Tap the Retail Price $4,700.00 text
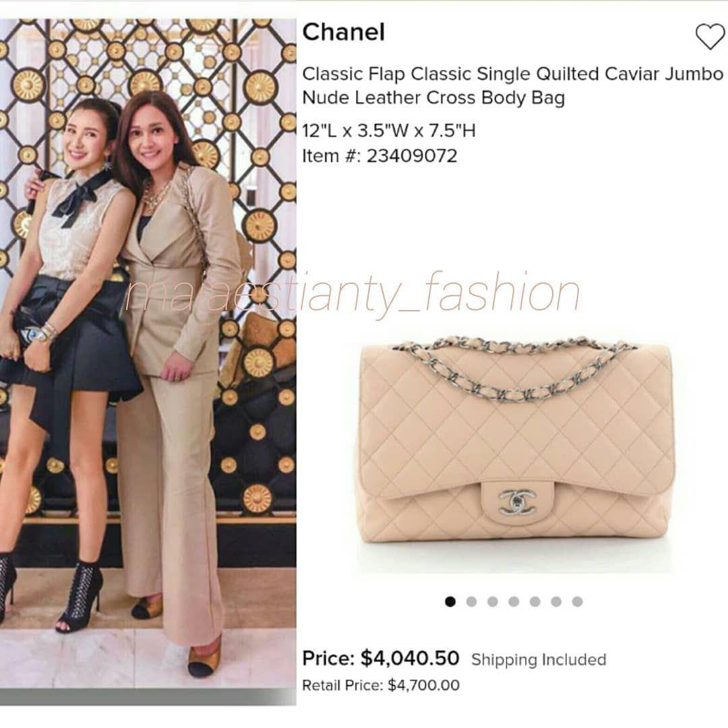The height and width of the screenshot is (728, 728). pos(381,686)
